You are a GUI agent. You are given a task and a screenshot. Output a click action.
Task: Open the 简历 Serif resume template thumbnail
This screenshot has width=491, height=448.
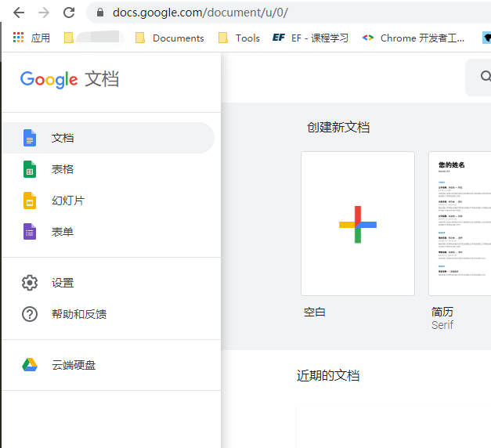coord(460,224)
